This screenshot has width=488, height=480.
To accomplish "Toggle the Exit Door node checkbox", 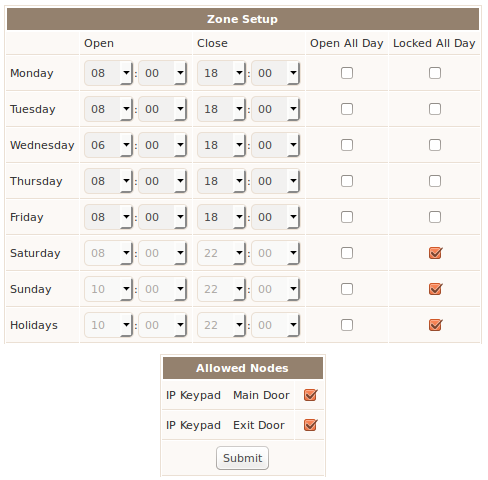I will pos(310,425).
